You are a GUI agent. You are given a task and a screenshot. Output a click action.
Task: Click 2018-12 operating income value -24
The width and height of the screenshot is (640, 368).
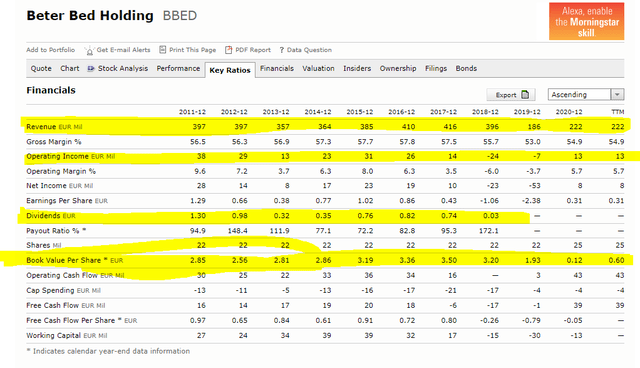coord(492,156)
